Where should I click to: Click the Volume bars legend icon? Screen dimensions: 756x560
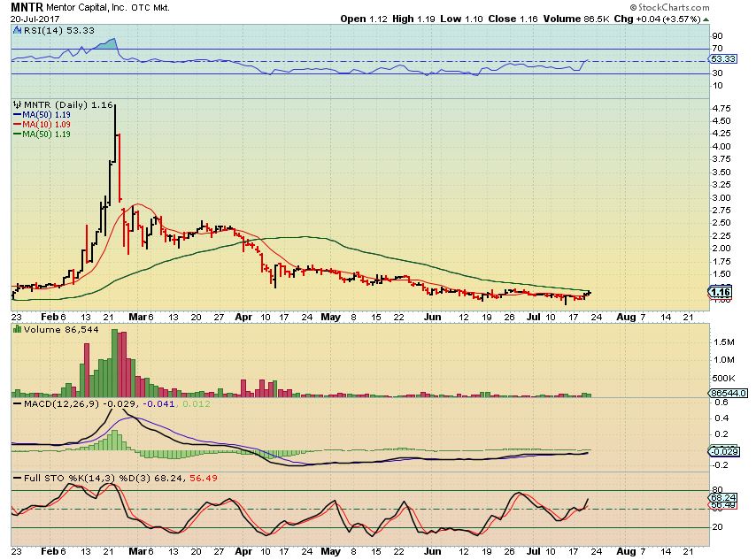coord(17,330)
